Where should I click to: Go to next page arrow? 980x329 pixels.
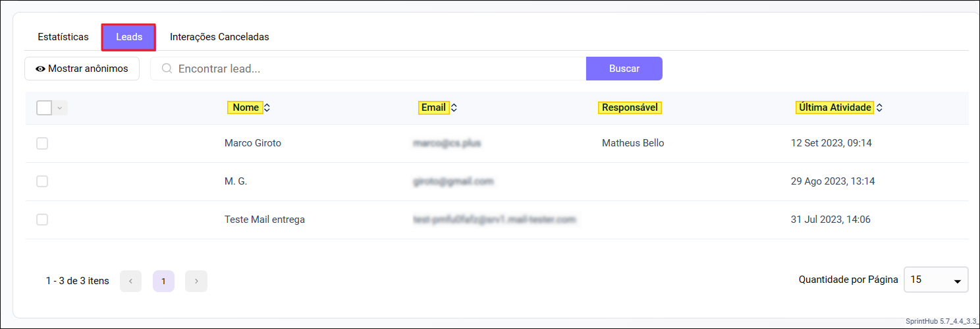(x=196, y=281)
